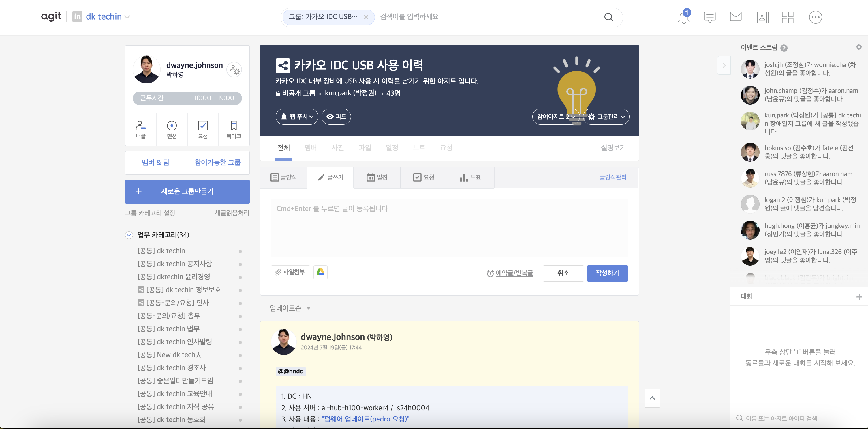868x429 pixels.
Task: Open 요청 requests icon in profile panel
Action: click(x=203, y=129)
